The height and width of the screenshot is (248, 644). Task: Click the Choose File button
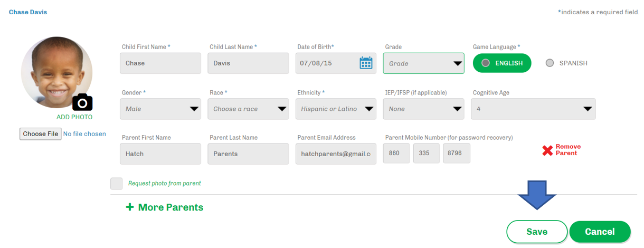coord(41,134)
